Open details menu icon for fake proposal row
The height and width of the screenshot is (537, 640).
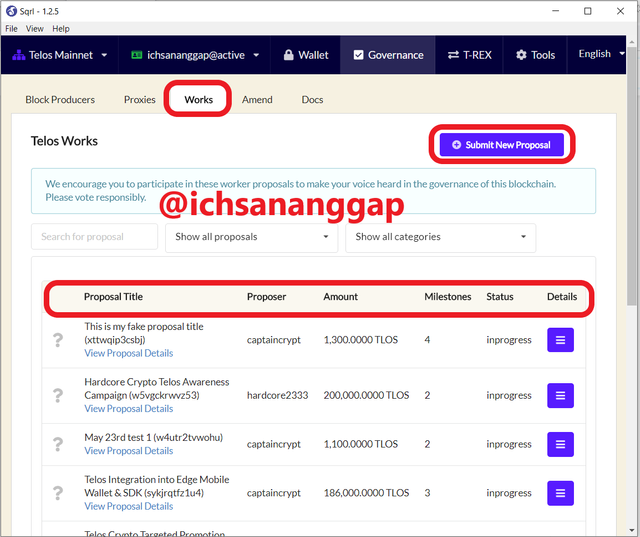click(x=560, y=340)
